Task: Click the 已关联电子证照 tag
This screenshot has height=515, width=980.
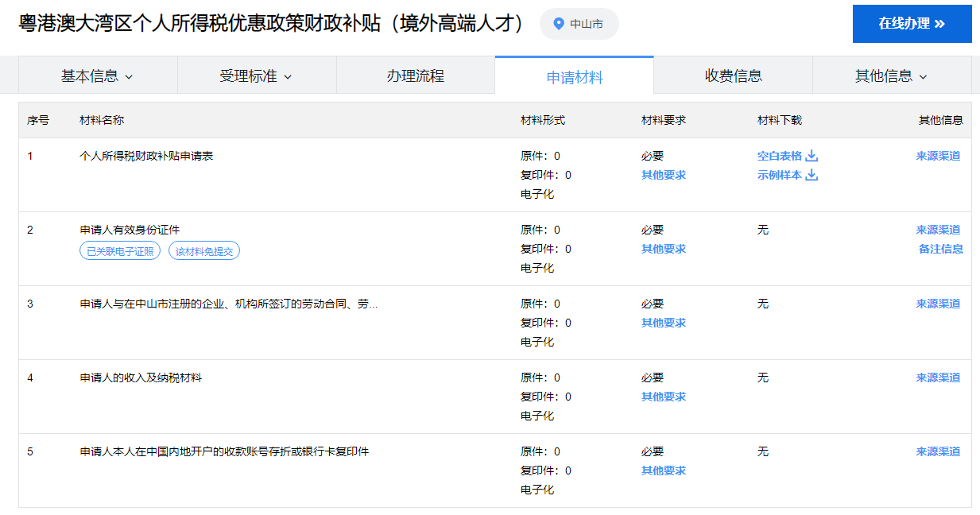Action: 120,251
